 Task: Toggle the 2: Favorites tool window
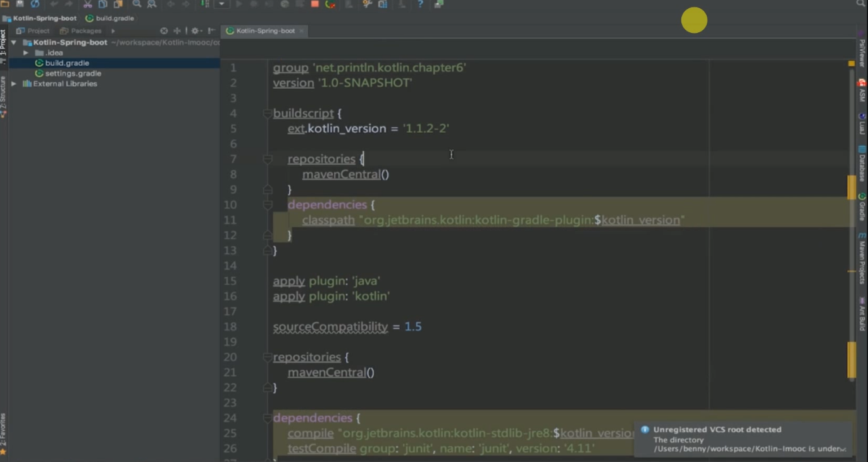click(3, 434)
